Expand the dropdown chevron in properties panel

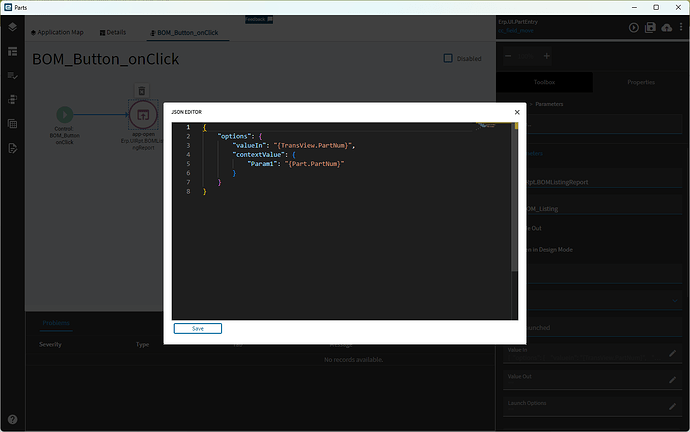[675, 301]
